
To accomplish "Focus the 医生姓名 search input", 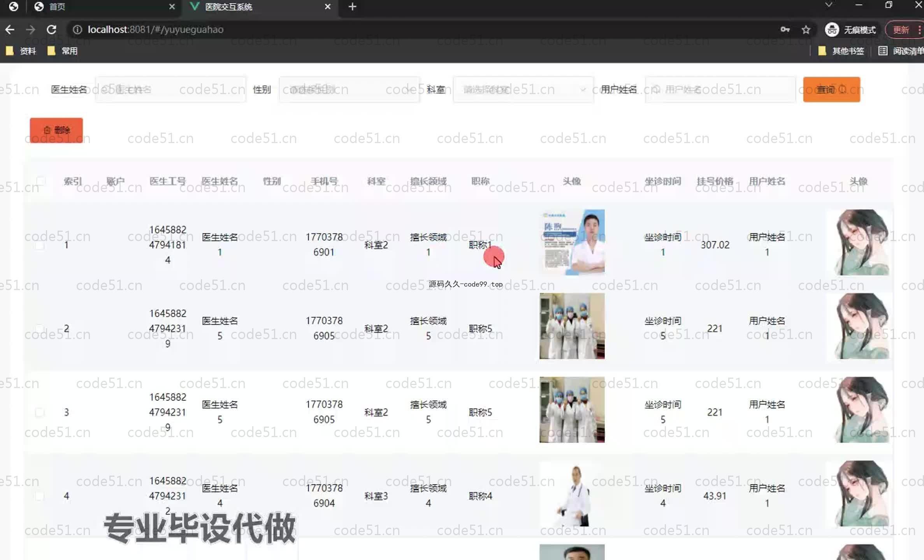I will (170, 89).
